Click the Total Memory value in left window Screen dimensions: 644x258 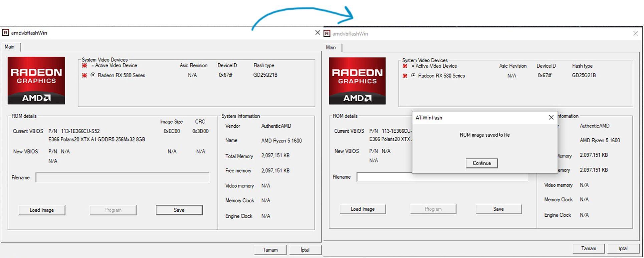coord(275,155)
